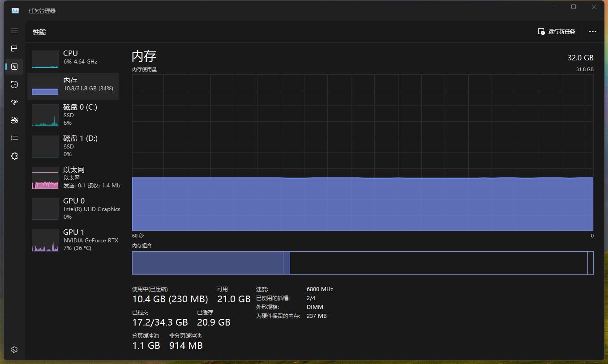Select 磁盘 1 (D:) entry
The height and width of the screenshot is (364, 608).
point(73,146)
